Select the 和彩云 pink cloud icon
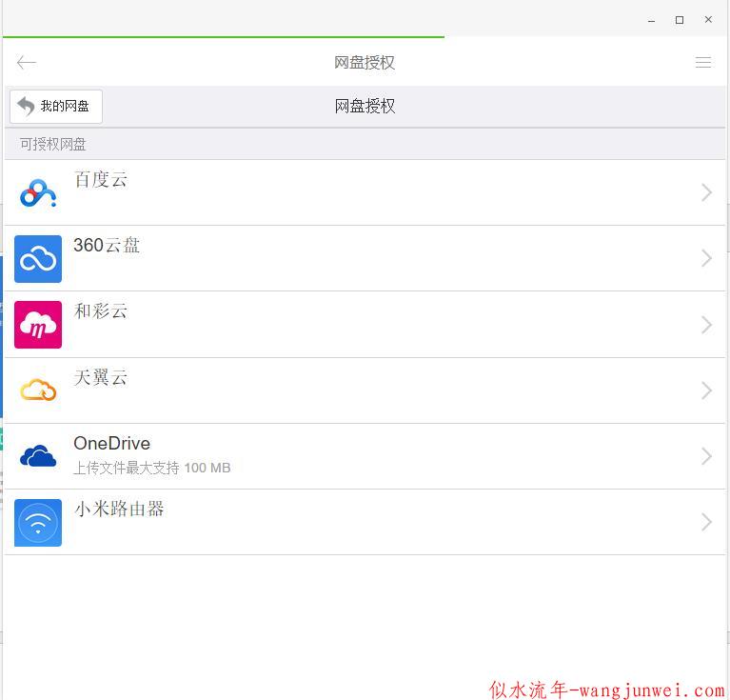This screenshot has width=730, height=700. pyautogui.click(x=38, y=325)
